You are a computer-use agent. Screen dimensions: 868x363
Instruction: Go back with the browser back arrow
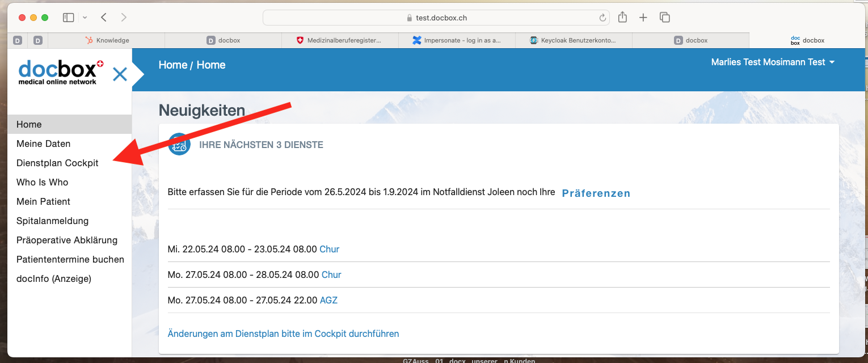click(104, 18)
